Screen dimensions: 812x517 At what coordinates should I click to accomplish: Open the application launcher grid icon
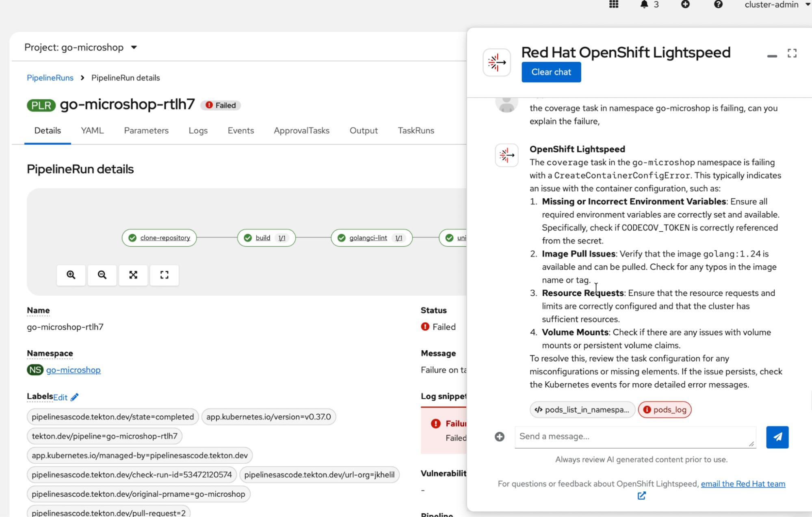[x=613, y=4]
